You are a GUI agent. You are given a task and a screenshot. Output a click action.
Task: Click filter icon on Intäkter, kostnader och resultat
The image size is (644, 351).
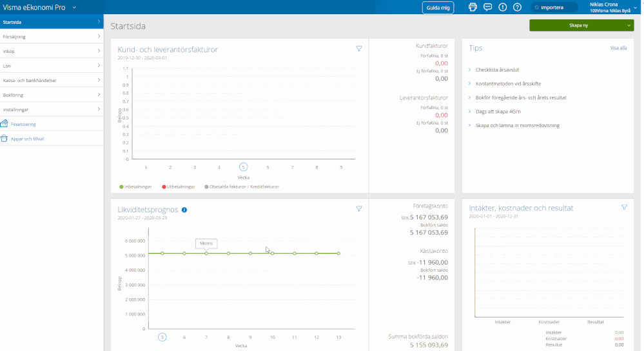click(624, 207)
